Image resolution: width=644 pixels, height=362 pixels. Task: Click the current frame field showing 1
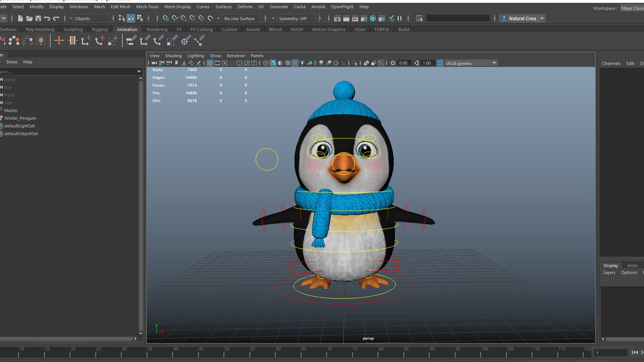(610, 353)
